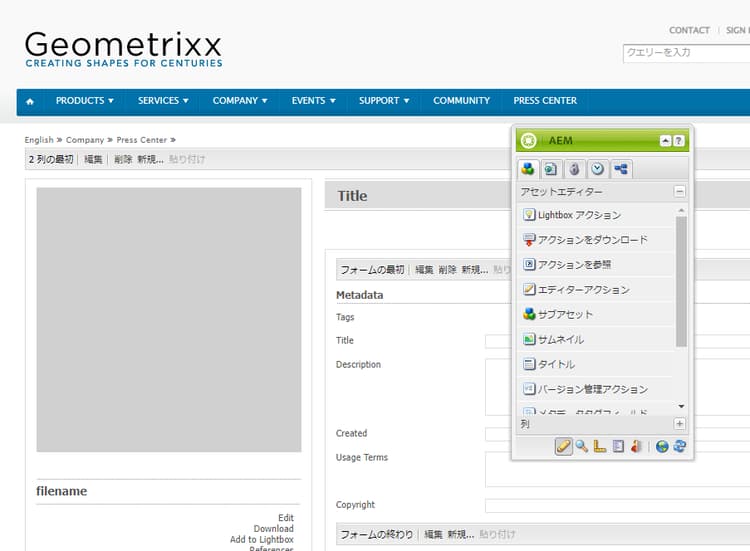Screen dimensions: 750x551
Task: Click the Edit link under filename
Action: (286, 518)
